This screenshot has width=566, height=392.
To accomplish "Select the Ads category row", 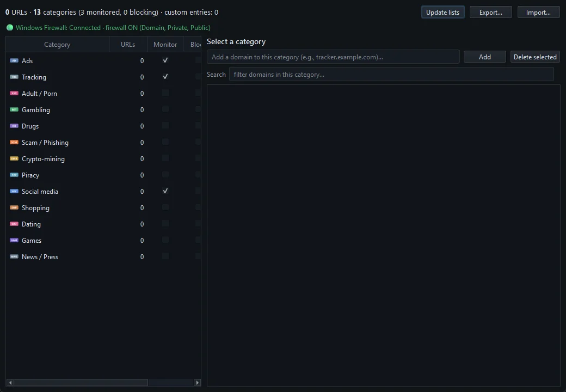I will (103, 60).
